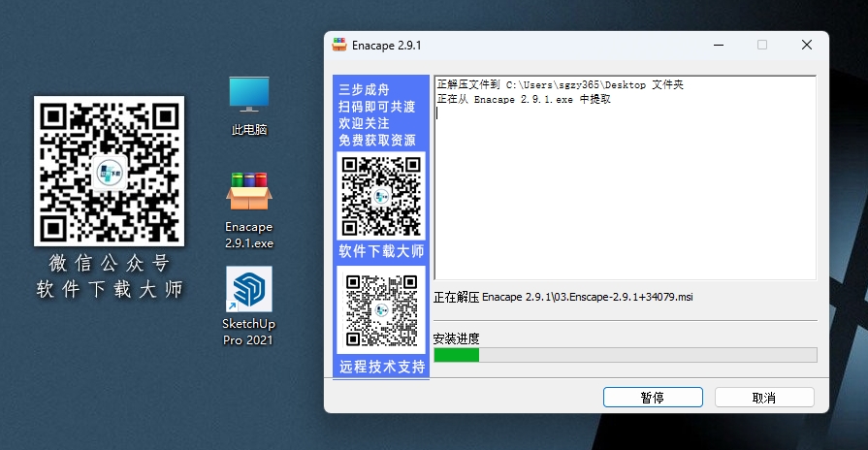Click the log line 正在从 Enacape 2.9.1.exe 中提取
This screenshot has width=868, height=450.
tap(524, 99)
